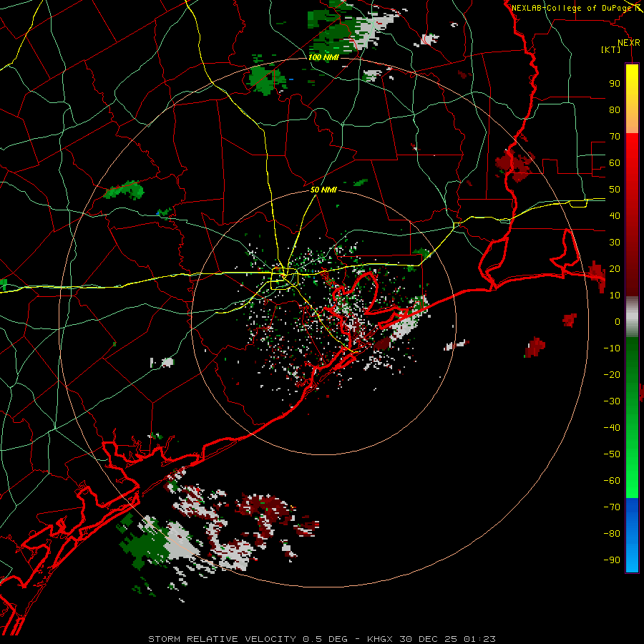Click the blue segment of the color scale
Screen dimensions: 644x644
[632, 535]
